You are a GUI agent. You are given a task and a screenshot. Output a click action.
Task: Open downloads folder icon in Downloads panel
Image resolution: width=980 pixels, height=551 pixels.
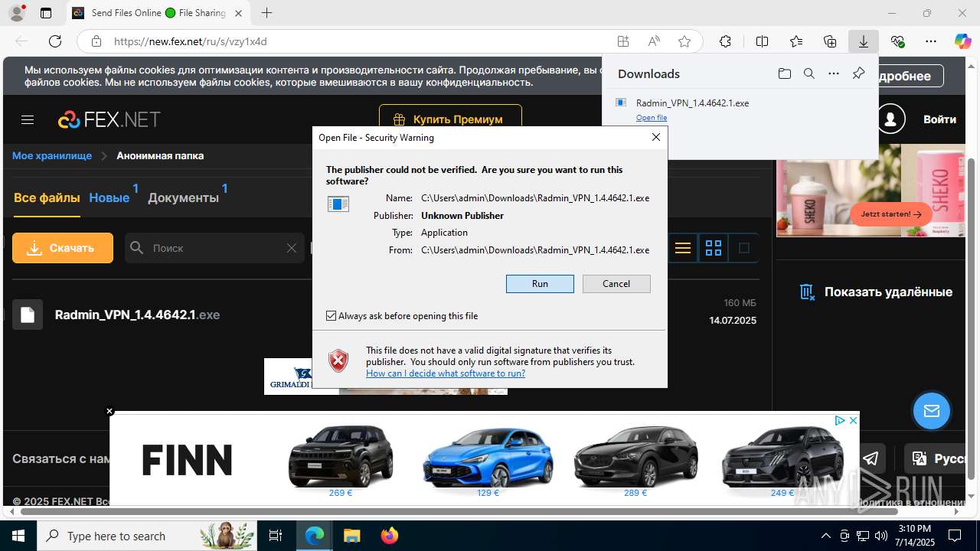tap(784, 73)
